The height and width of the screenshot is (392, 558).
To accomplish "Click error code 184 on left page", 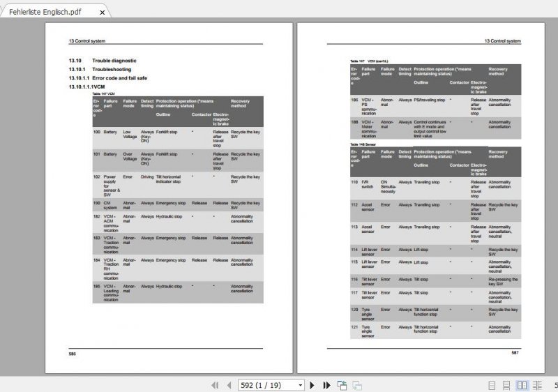I will (x=96, y=260).
